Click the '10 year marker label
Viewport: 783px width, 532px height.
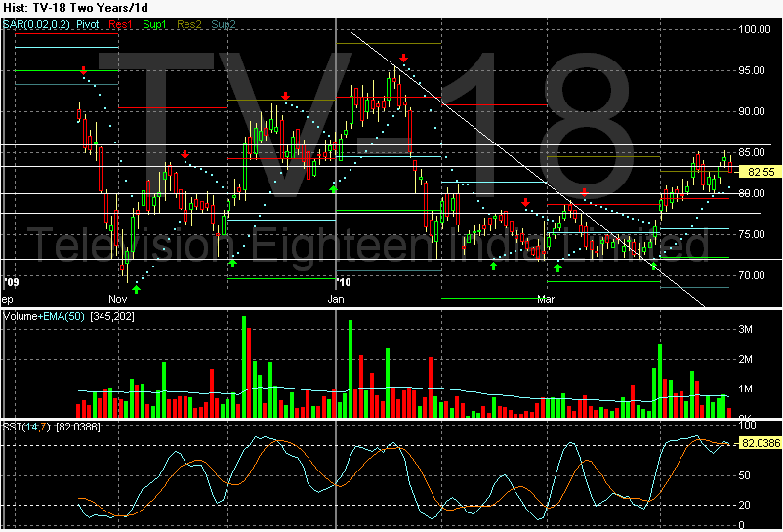[344, 282]
